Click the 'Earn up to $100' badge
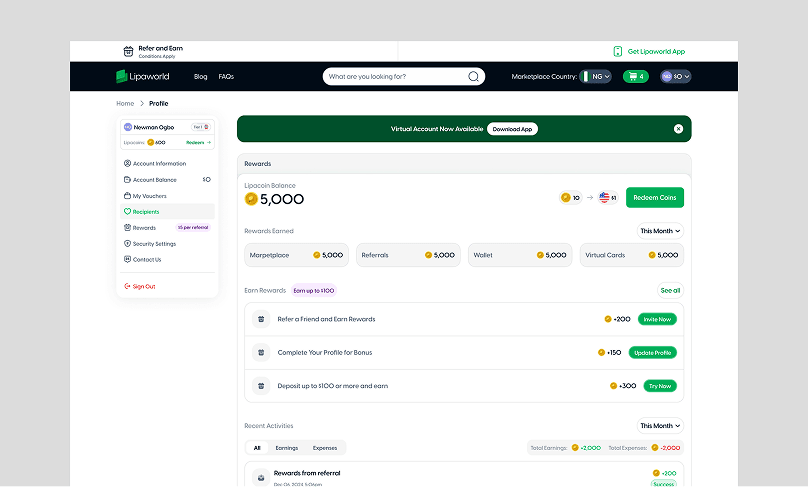Viewport: 808px width, 487px height. pyautogui.click(x=314, y=291)
